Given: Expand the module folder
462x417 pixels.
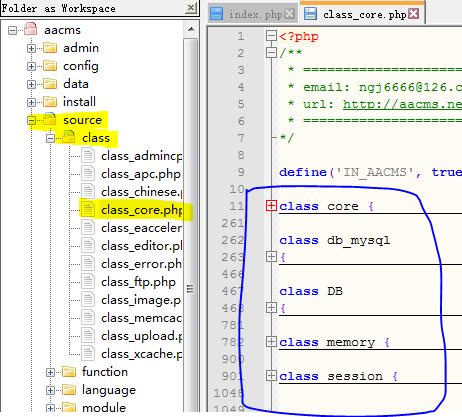Looking at the screenshot, I should point(50,408).
